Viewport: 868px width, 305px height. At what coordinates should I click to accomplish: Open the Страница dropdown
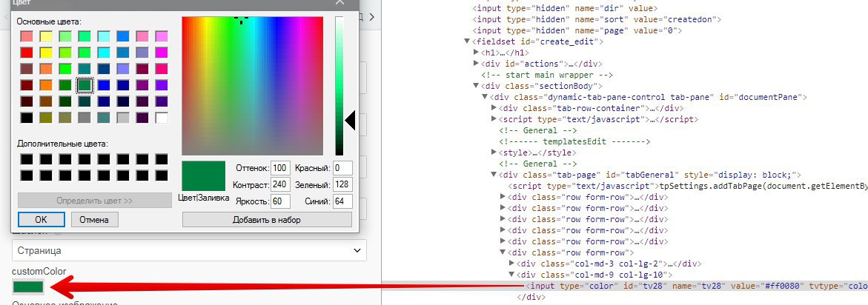coord(189,250)
